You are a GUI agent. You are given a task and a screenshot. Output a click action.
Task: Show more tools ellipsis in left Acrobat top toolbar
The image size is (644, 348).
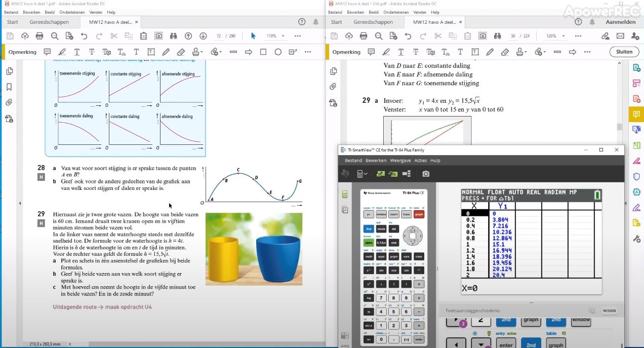[x=298, y=36]
